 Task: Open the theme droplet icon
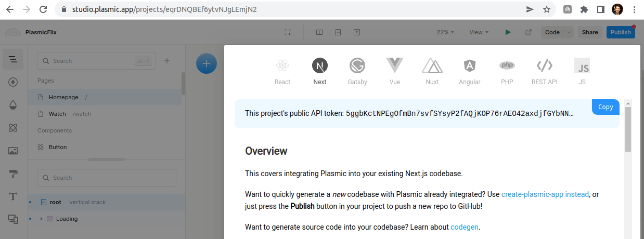(x=13, y=105)
